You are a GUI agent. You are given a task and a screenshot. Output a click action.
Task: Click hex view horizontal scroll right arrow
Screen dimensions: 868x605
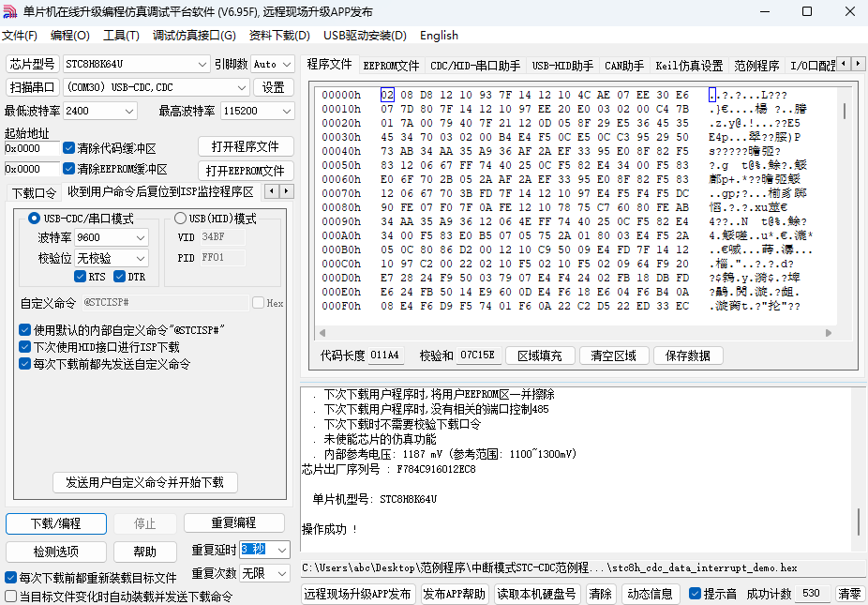tap(829, 333)
